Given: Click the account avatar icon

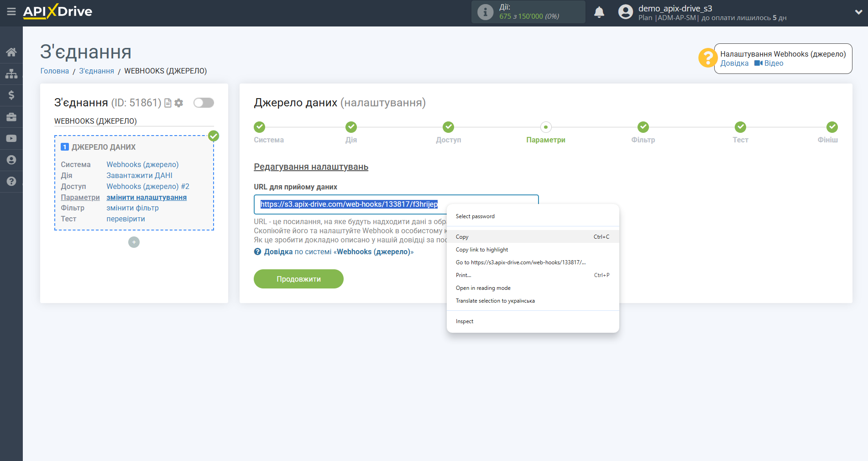Looking at the screenshot, I should [626, 12].
